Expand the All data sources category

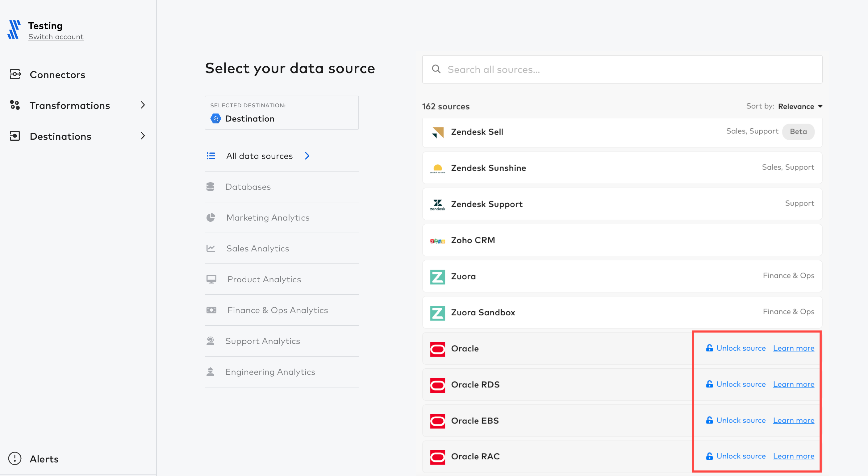tap(307, 155)
